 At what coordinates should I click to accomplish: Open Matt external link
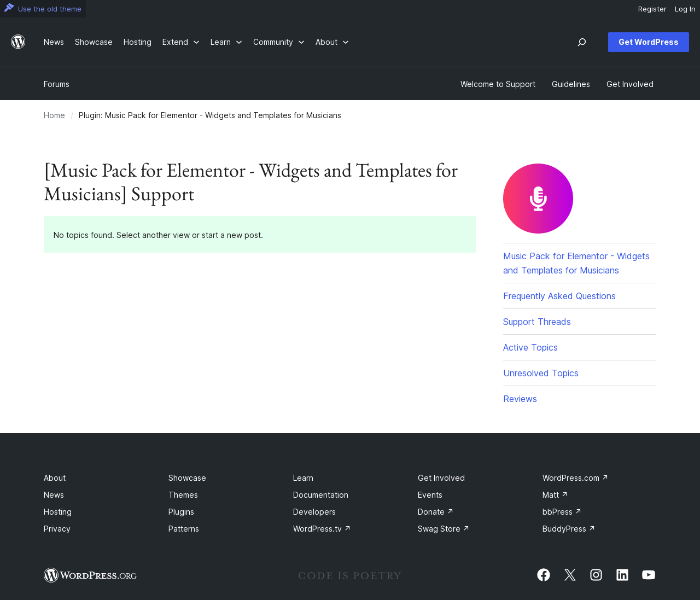coord(555,494)
